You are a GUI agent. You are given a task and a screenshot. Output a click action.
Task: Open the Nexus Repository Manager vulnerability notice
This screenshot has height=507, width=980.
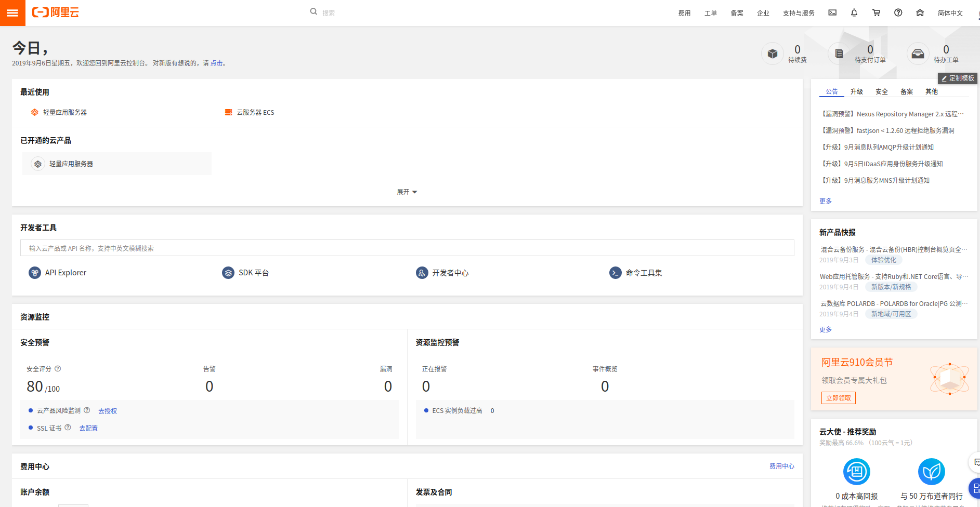click(893, 114)
